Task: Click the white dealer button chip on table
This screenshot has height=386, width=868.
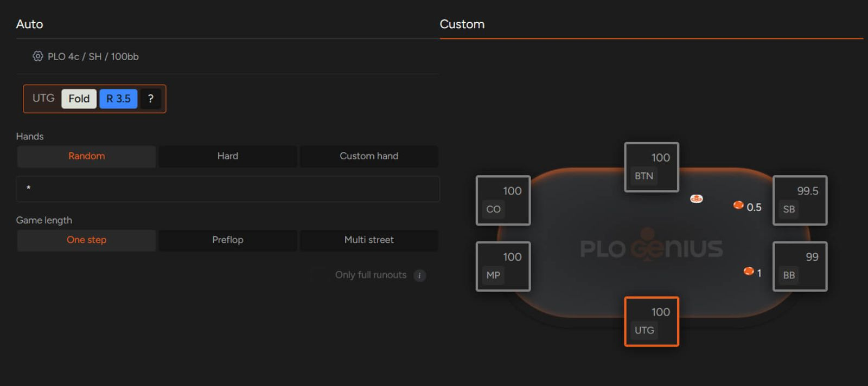Action: 696,199
